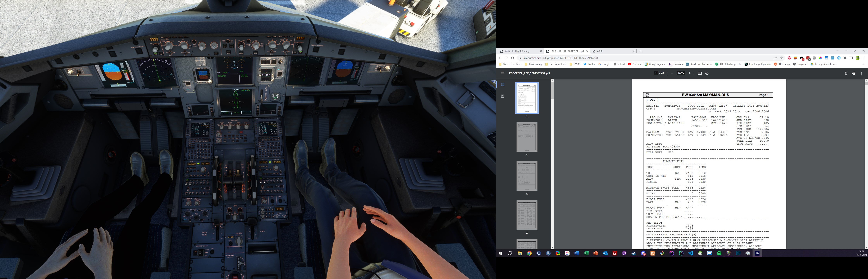Image resolution: width=868 pixels, height=279 pixels.
Task: Click the fit to page icon
Action: 699,73
